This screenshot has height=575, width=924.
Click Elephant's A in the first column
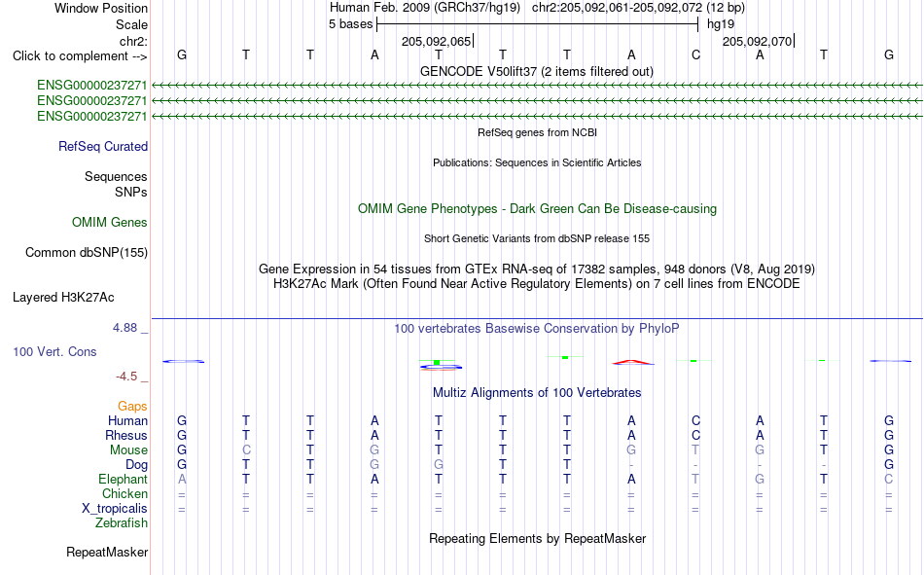182,480
